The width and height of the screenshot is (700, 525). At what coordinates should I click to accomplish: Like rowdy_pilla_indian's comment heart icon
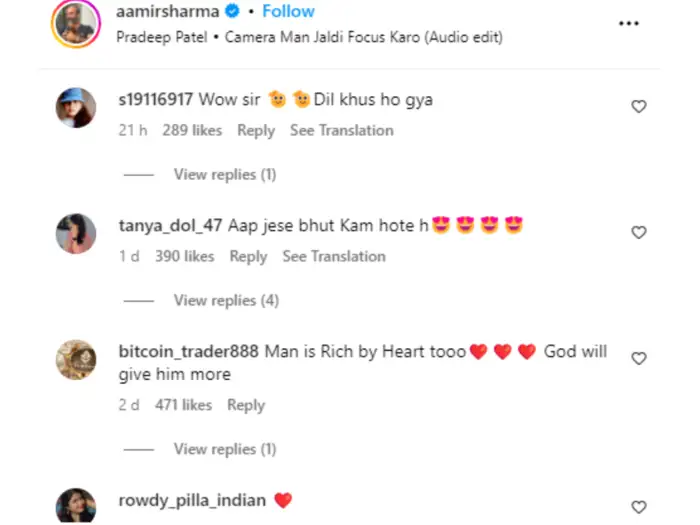(x=639, y=507)
